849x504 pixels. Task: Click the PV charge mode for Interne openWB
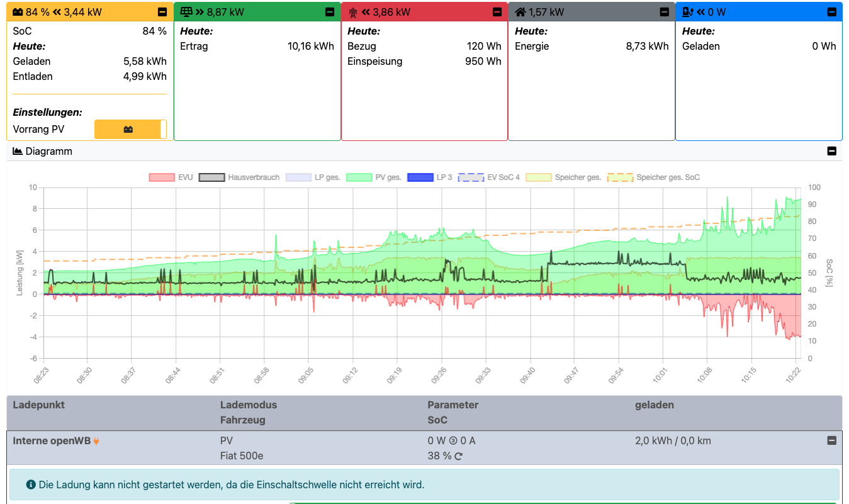pyautogui.click(x=227, y=440)
